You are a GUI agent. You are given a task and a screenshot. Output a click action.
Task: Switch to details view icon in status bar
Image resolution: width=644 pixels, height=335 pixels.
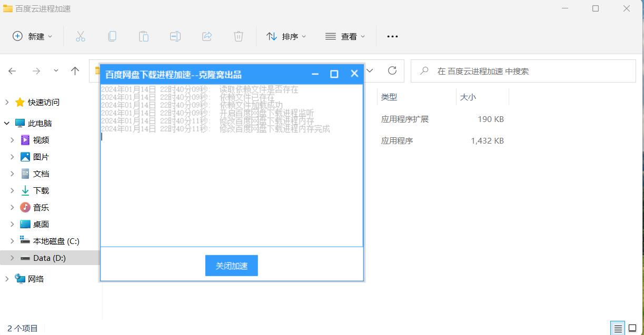click(618, 328)
